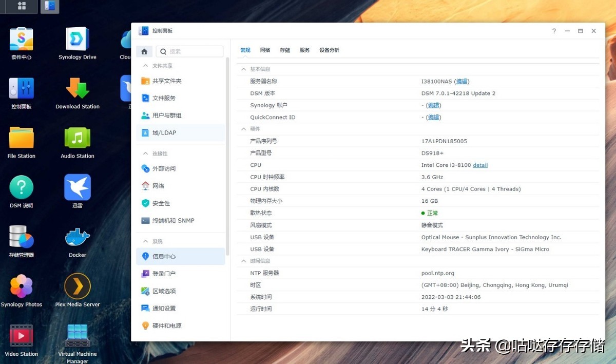616x364 pixels.
Task: Click the home icon in Control Panel sidebar
Action: pyautogui.click(x=144, y=51)
